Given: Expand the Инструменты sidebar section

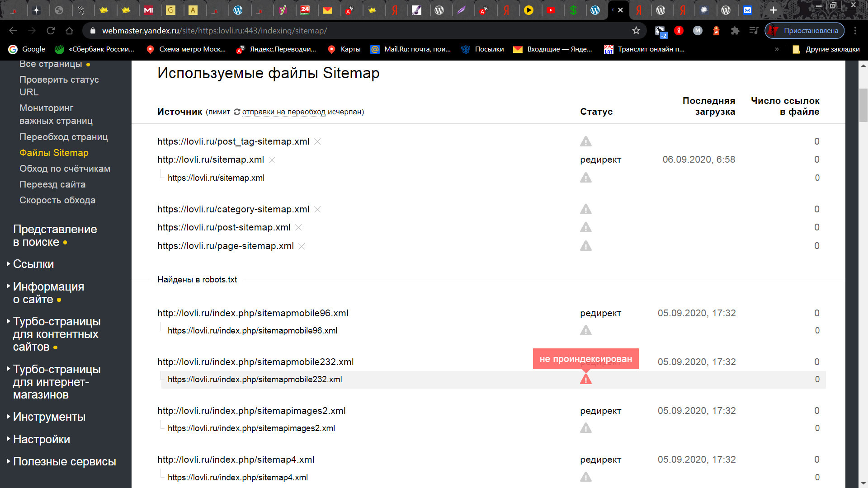Looking at the screenshot, I should pyautogui.click(x=49, y=417).
